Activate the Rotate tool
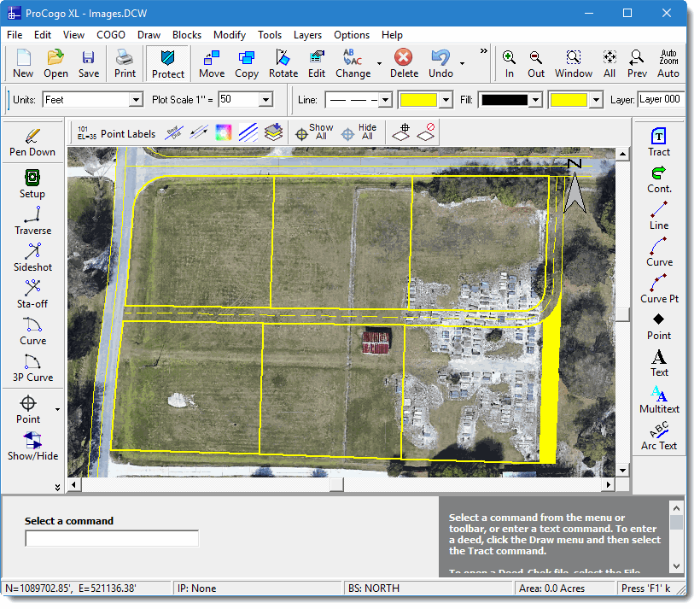This screenshot has width=700, height=609. pyautogui.click(x=283, y=63)
